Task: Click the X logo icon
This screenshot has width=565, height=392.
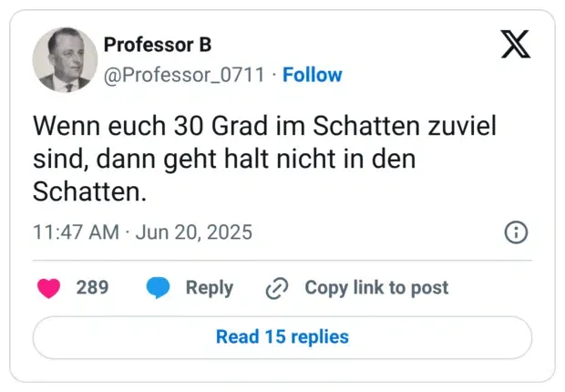Action: point(516,44)
